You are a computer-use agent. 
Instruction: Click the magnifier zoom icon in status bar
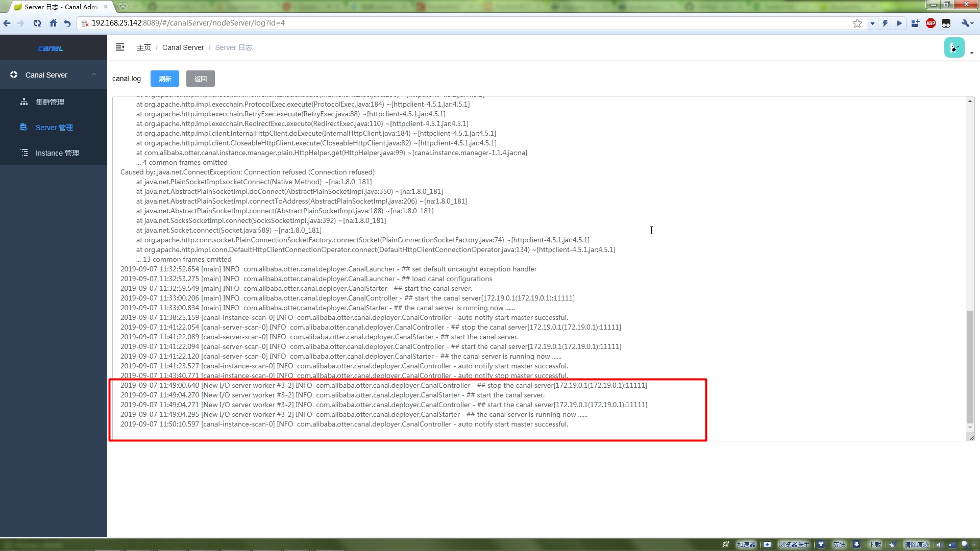964,544
